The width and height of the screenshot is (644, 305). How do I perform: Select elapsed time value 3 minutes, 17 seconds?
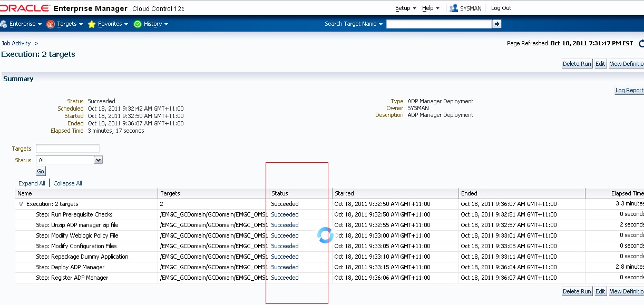(x=116, y=131)
